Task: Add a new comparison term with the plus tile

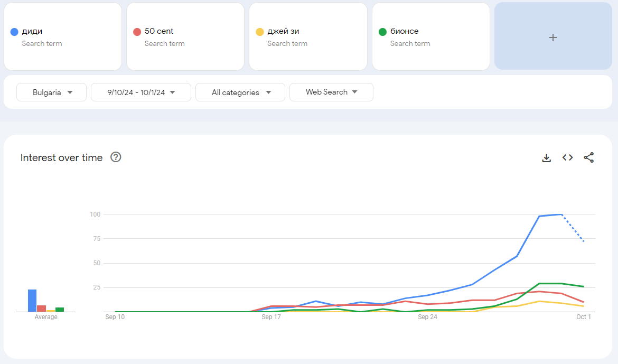Action: pyautogui.click(x=553, y=37)
